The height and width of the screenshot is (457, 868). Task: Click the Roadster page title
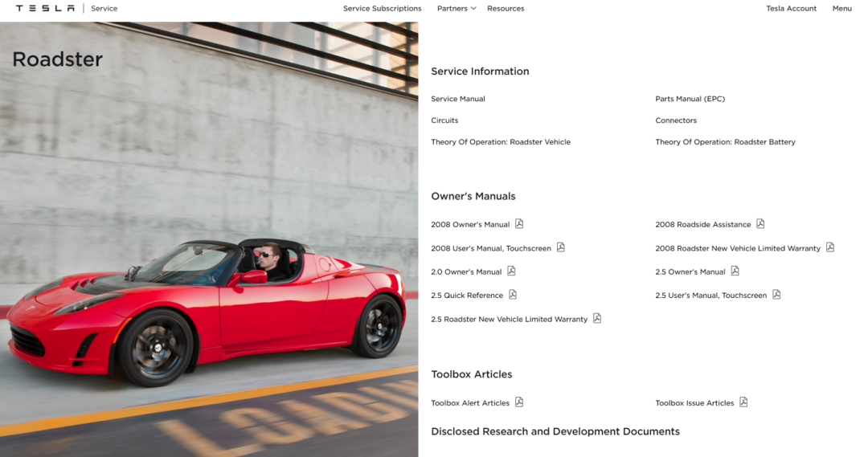coord(58,59)
